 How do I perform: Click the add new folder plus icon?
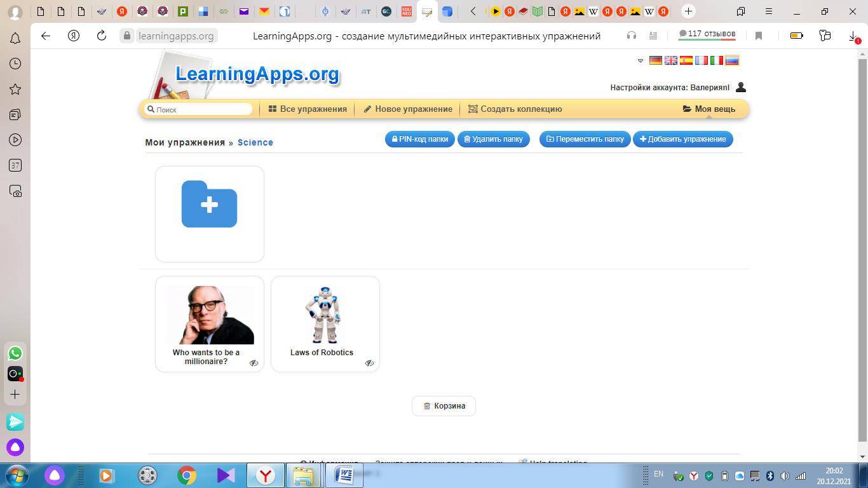209,204
